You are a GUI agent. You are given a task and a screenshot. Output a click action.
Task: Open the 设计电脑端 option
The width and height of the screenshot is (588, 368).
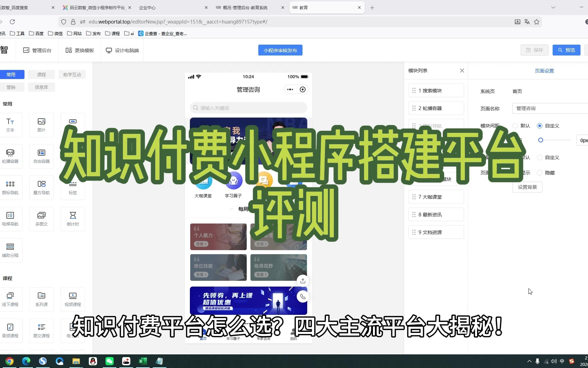tap(122, 50)
